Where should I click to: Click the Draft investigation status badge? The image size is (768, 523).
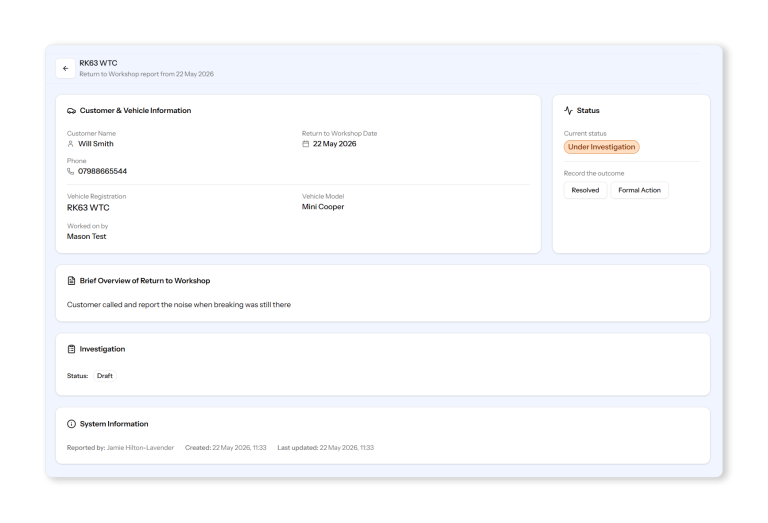click(x=105, y=376)
